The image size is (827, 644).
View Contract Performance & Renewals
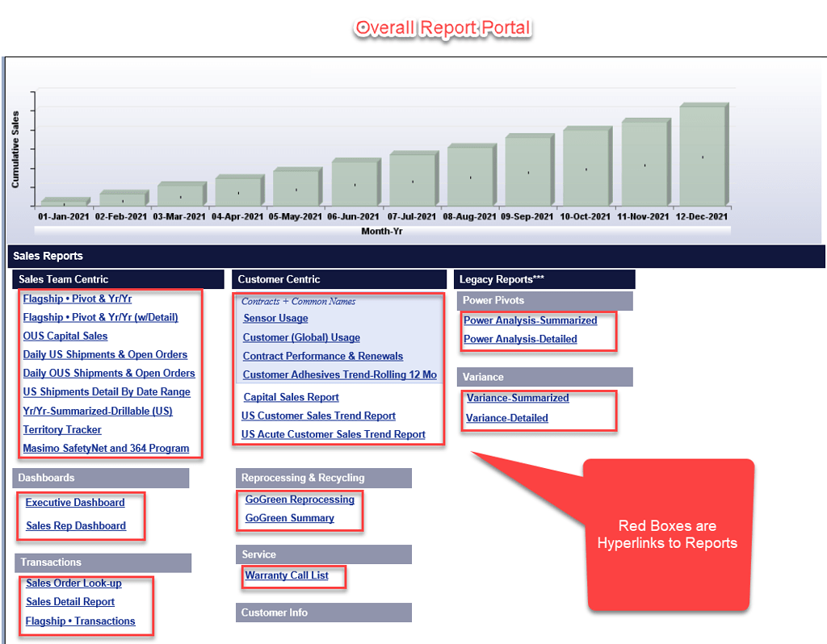click(x=323, y=356)
